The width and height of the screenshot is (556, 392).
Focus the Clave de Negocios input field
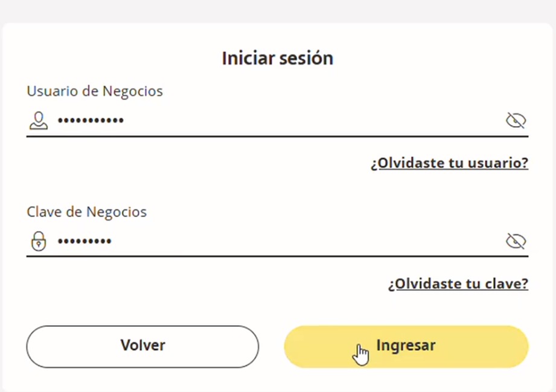click(x=272, y=241)
